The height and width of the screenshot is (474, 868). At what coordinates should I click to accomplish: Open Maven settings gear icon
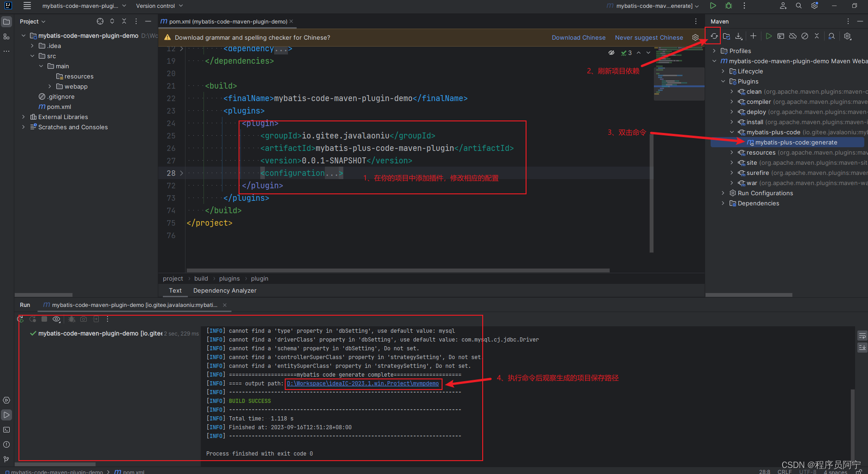(848, 36)
